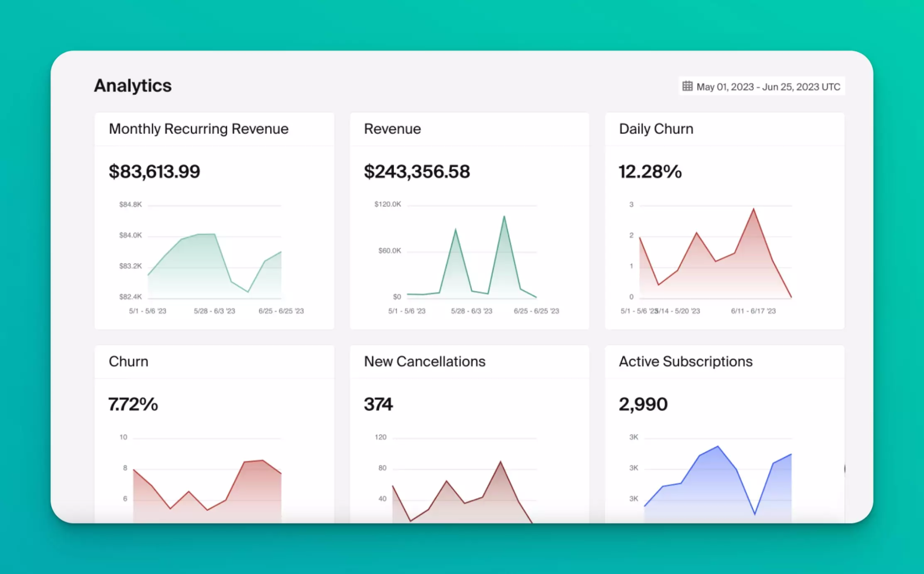Click the tallest peak in Daily Churn chart
Image resolution: width=924 pixels, height=574 pixels.
coord(753,209)
